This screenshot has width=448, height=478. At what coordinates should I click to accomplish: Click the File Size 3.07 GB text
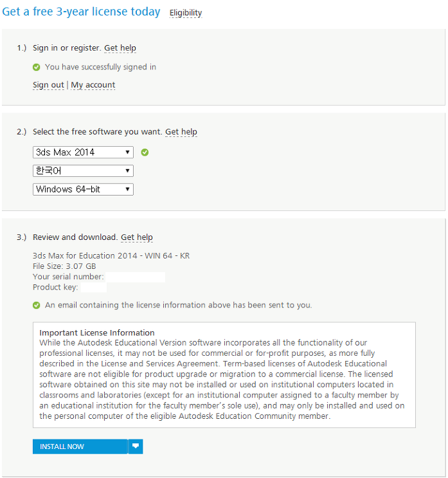(64, 266)
